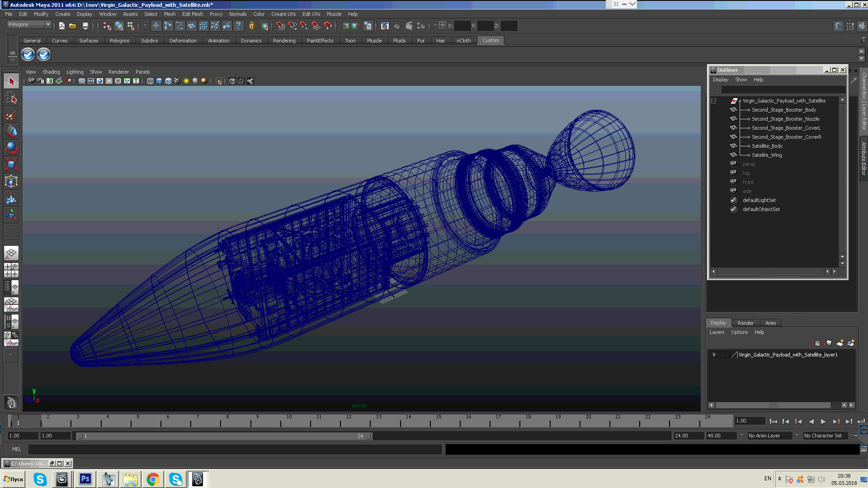Click frame 12 on the time slider

pyautogui.click(x=349, y=421)
